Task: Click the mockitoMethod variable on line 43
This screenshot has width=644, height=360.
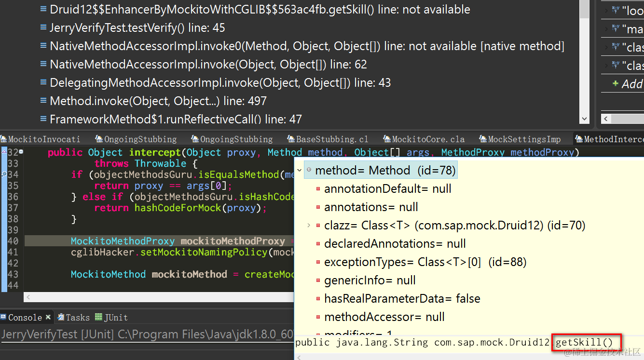Action: pos(190,274)
